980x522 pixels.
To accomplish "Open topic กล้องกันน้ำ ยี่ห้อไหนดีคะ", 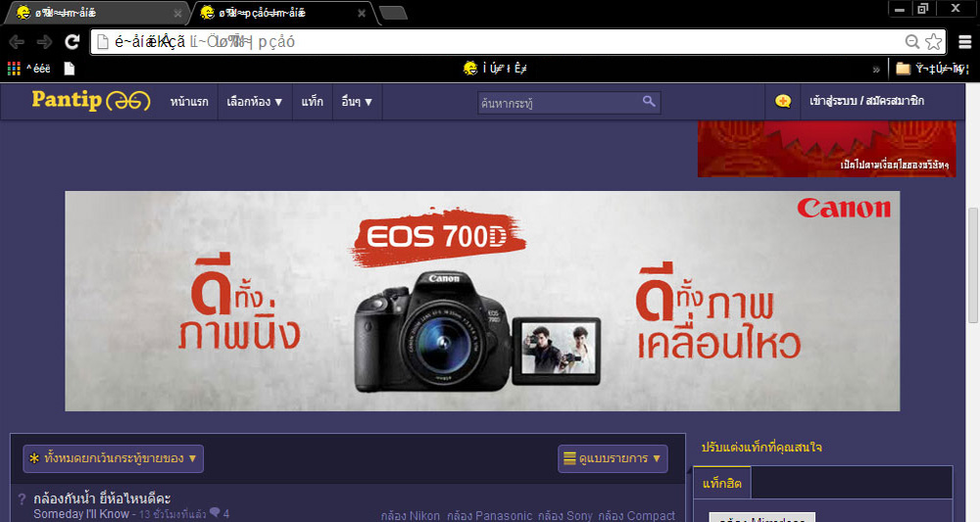I will [102, 498].
